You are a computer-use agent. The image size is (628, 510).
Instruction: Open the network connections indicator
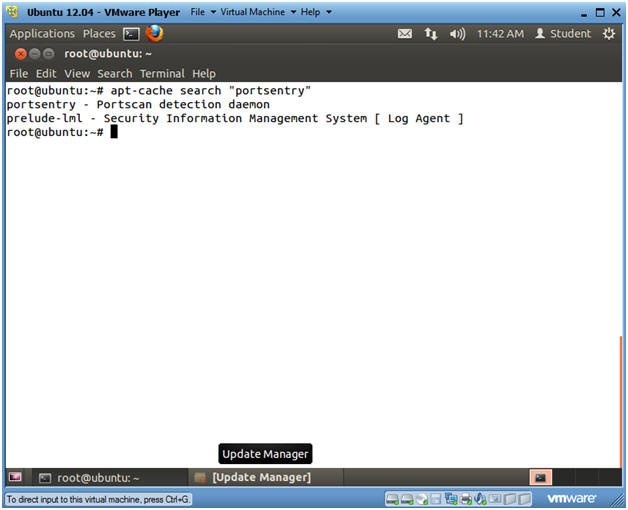pos(431,34)
